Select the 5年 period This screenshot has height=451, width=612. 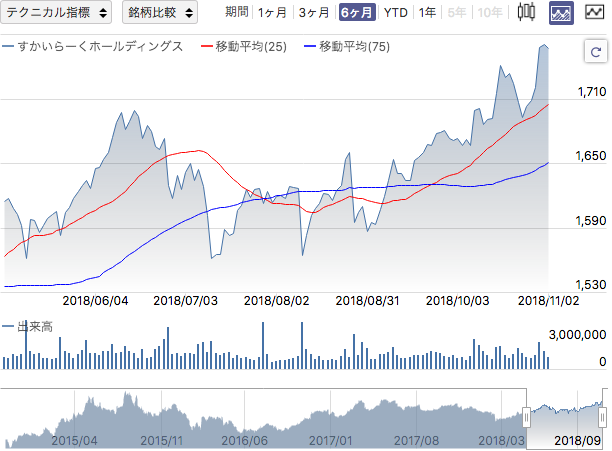pos(456,13)
